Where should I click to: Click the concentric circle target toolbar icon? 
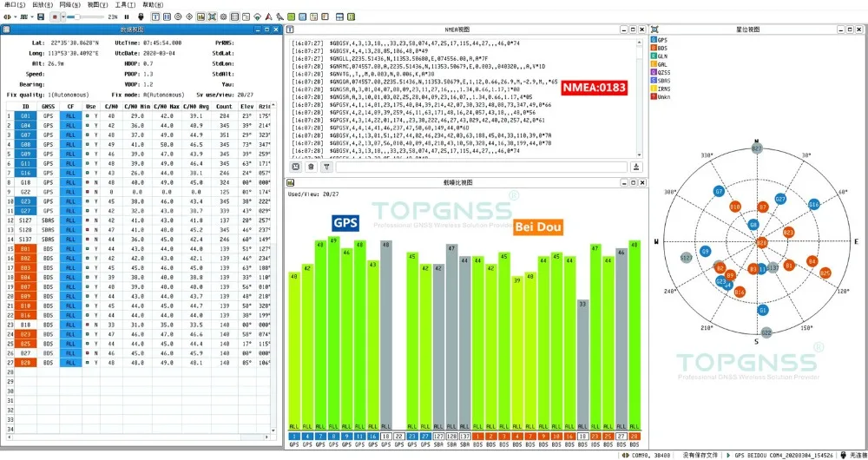tap(178, 16)
